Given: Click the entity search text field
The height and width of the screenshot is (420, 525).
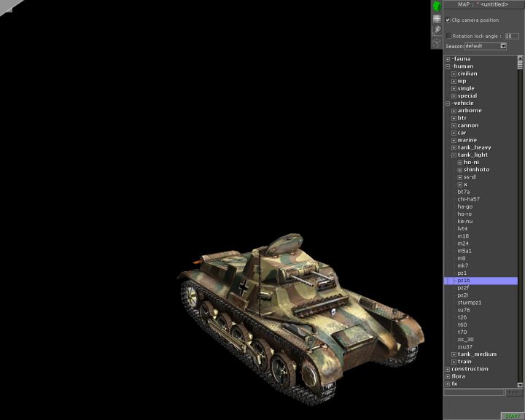Looking at the screenshot, I should tap(474, 392).
